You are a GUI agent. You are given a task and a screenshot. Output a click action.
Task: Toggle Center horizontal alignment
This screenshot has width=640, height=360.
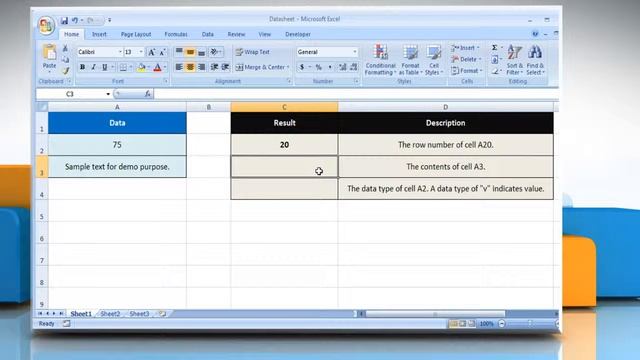coord(190,67)
